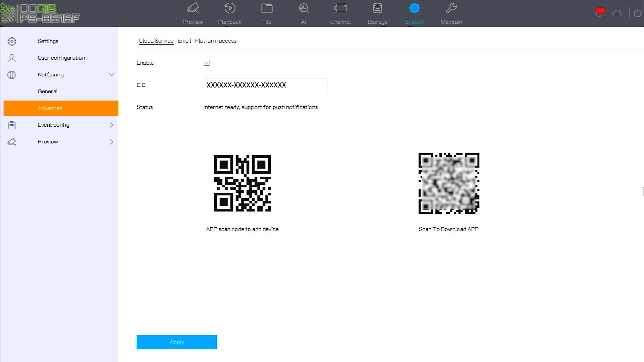Toggle the Enable cloud service checkbox
The image size is (644, 362).
(207, 63)
